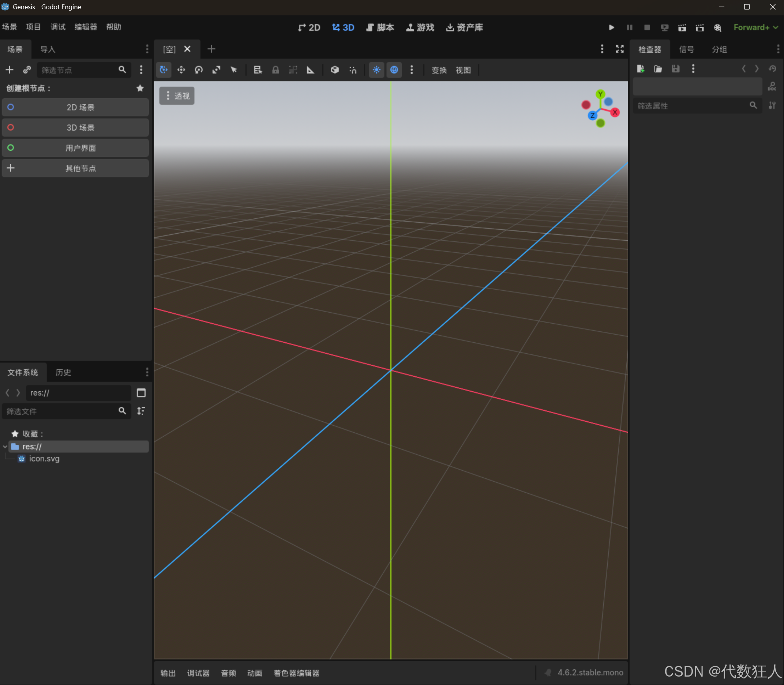
Task: Click the instantiate scene link icon
Action: coord(27,70)
